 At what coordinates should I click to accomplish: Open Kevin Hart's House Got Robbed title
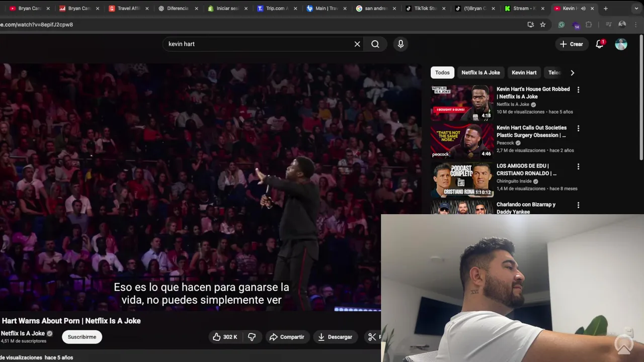click(x=533, y=93)
